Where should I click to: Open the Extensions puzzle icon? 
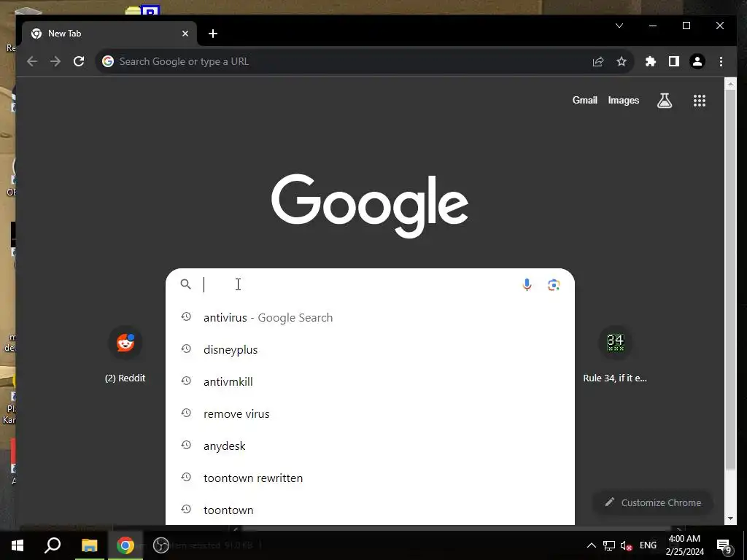point(650,61)
